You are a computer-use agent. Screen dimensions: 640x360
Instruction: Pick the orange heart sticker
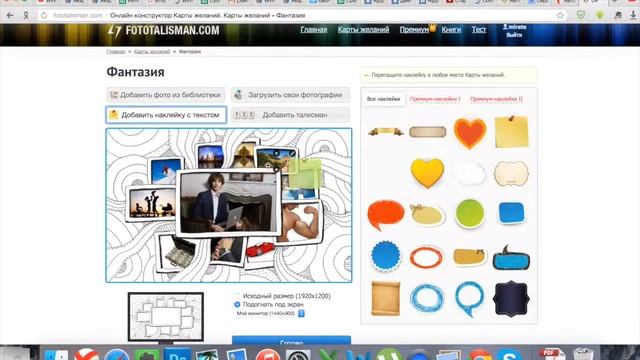click(470, 133)
